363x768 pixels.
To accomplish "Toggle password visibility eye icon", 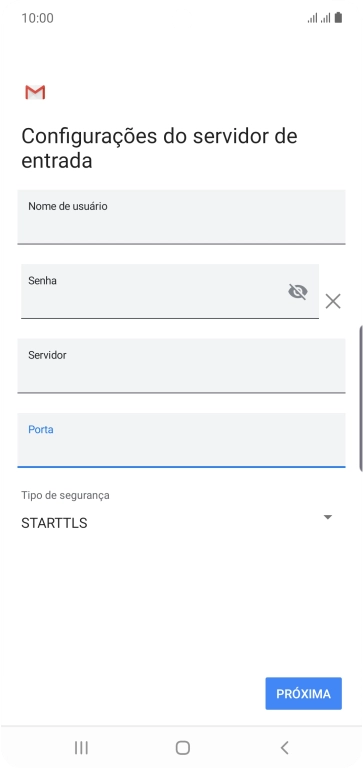I will click(297, 292).
